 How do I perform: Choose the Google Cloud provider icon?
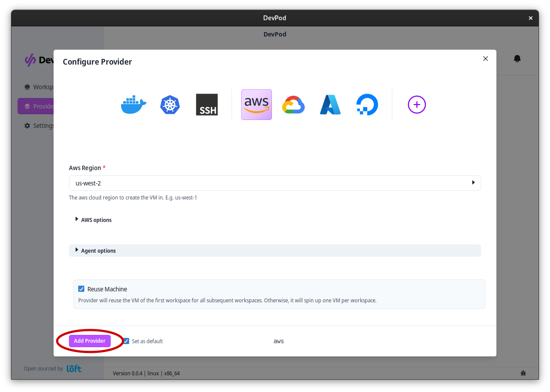click(x=293, y=105)
